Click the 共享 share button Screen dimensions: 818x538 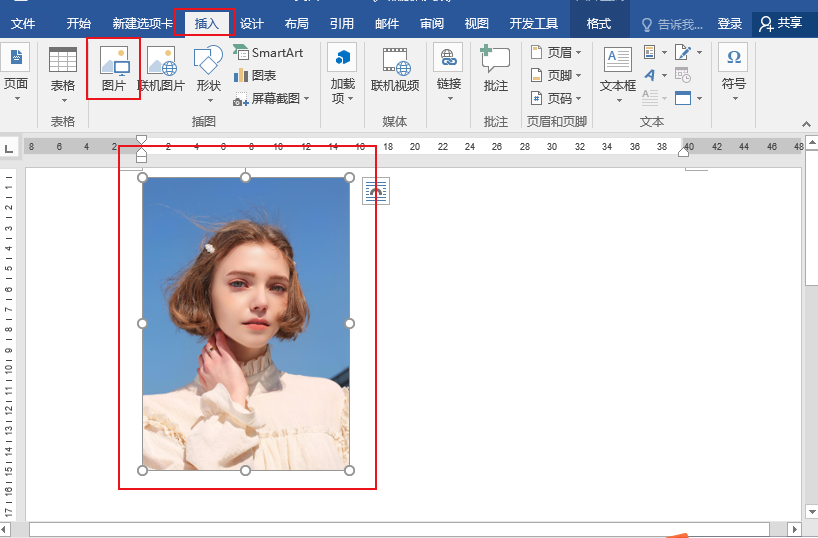click(x=781, y=23)
